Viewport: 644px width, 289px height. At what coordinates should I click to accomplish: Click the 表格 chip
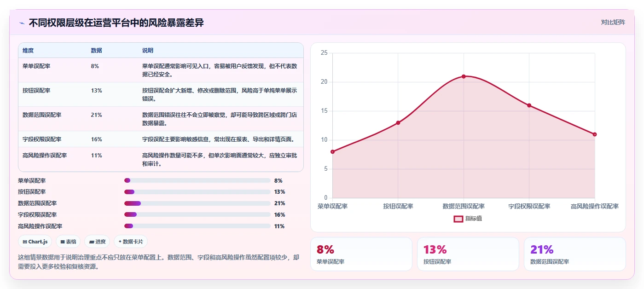[68, 242]
